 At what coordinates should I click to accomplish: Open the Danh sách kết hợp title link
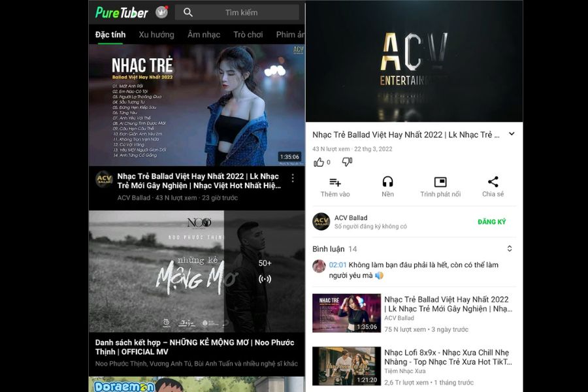(x=195, y=347)
